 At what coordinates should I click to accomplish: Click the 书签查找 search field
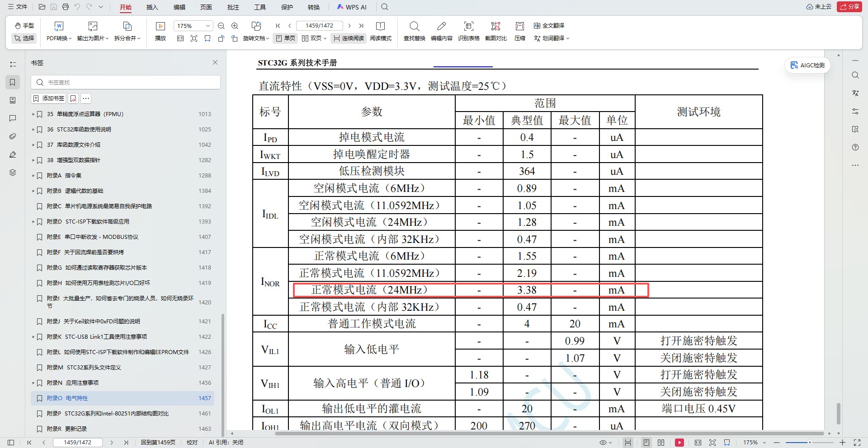tap(126, 82)
